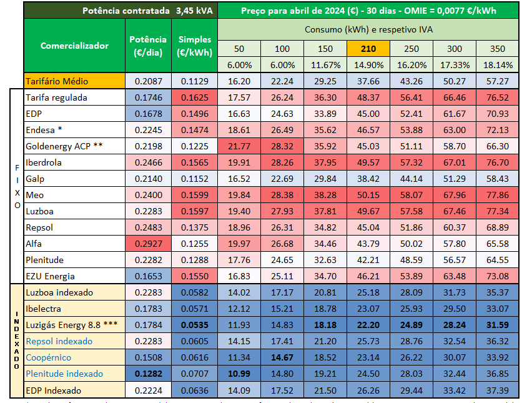Click Alfa's potência cell showing 0.2927

click(148, 244)
